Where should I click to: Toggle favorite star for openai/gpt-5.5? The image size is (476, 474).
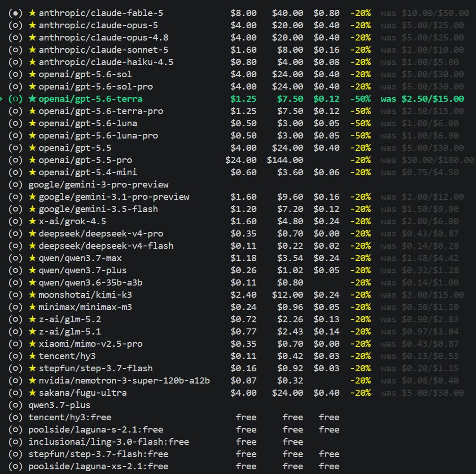click(x=32, y=148)
